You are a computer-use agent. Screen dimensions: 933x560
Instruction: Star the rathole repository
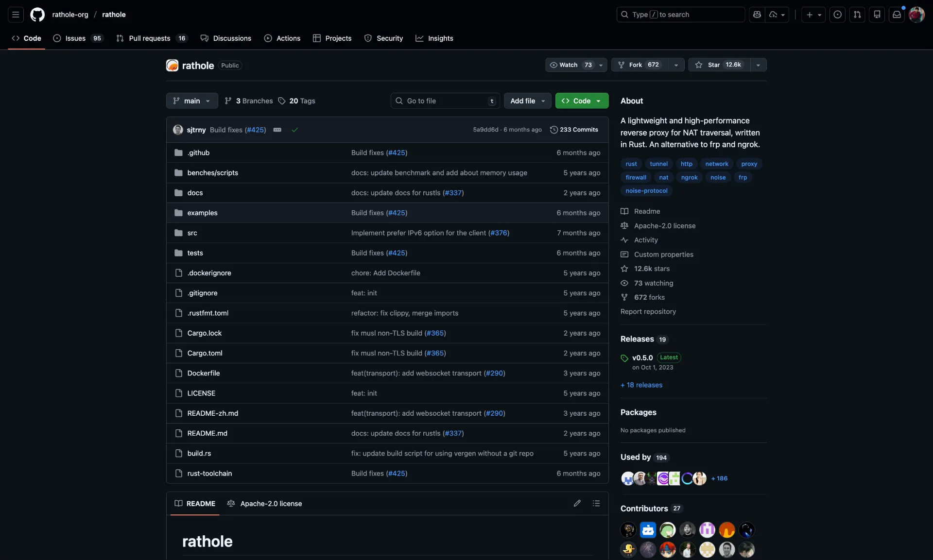714,65
